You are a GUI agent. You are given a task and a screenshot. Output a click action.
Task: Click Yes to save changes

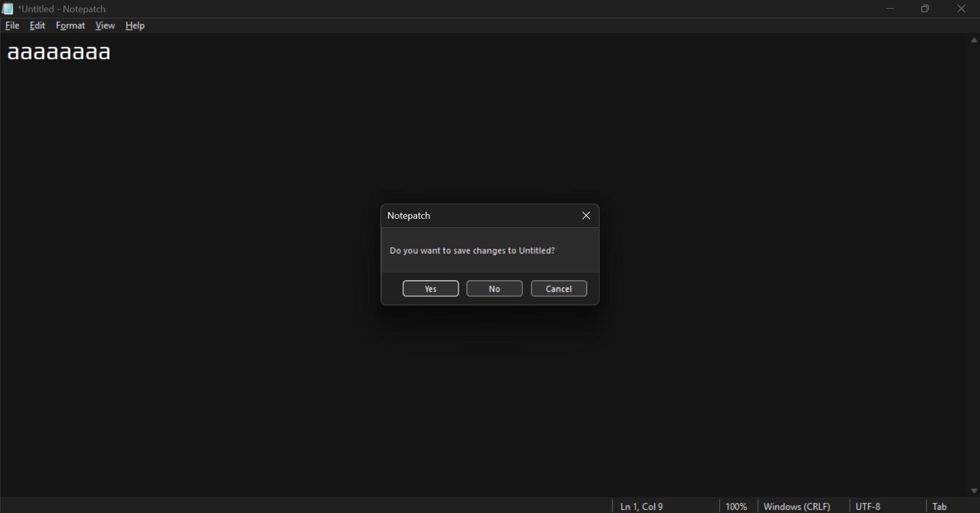pos(431,289)
